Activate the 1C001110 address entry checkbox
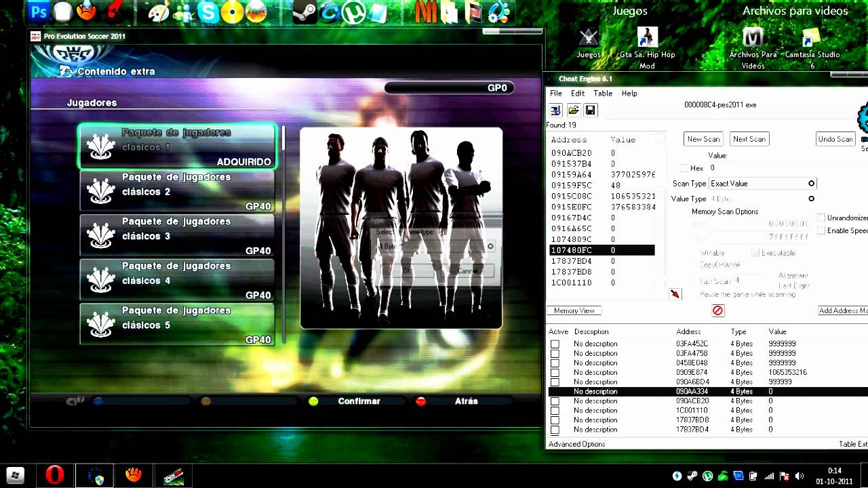This screenshot has height=488, width=868. [x=555, y=411]
